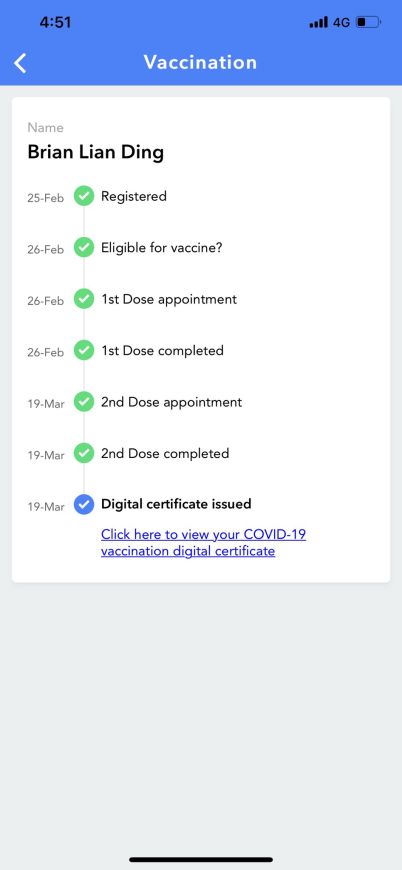Click 2nd Dose appointment green checkmark
Screen dimensions: 402x870
click(x=84, y=402)
